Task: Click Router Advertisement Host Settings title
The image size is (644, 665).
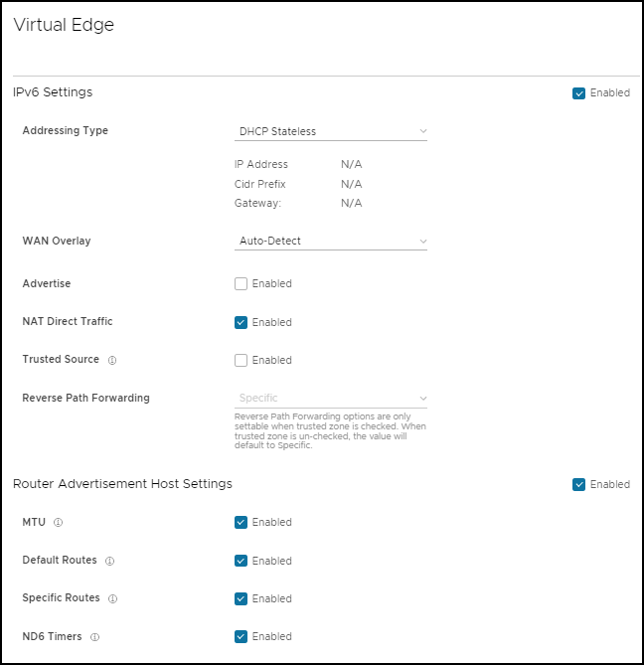Action: click(122, 484)
